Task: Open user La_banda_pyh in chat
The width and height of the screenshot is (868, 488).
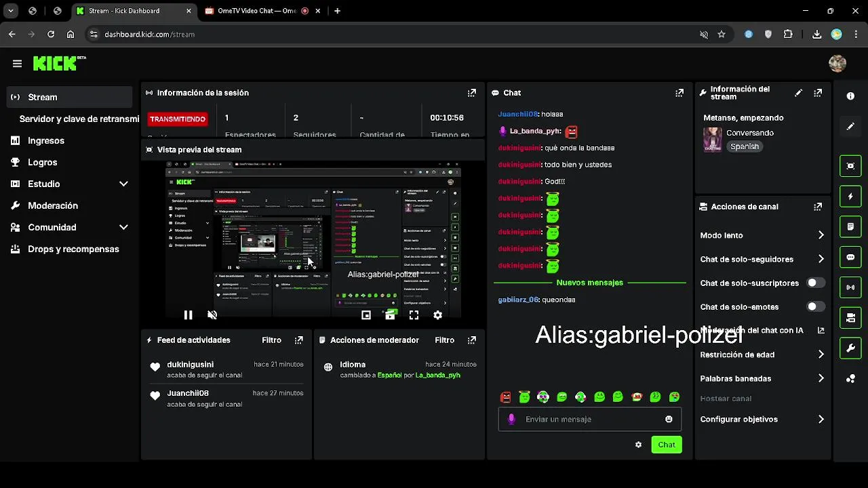Action: [535, 131]
